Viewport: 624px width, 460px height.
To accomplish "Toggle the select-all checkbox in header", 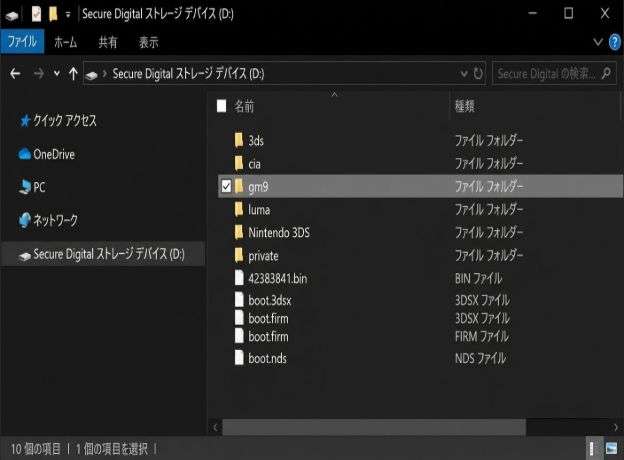I will coord(222,106).
